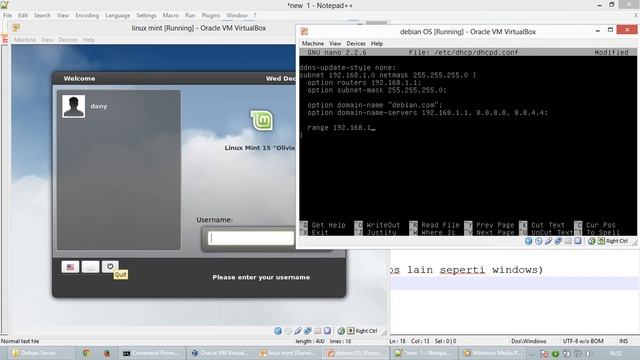Open Machine menu in debian VM window
Viewport: 640px width, 360px height.
[x=313, y=43]
